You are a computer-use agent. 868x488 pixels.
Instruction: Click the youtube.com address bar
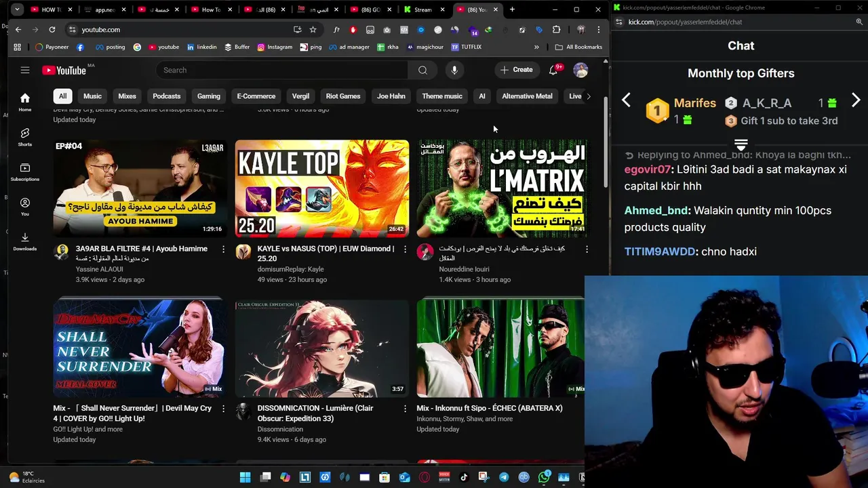(x=183, y=30)
